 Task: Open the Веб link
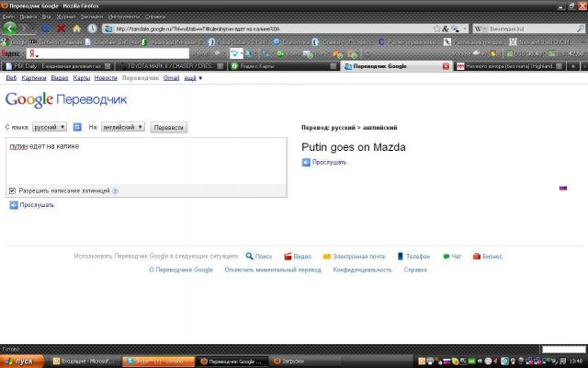[x=11, y=78]
